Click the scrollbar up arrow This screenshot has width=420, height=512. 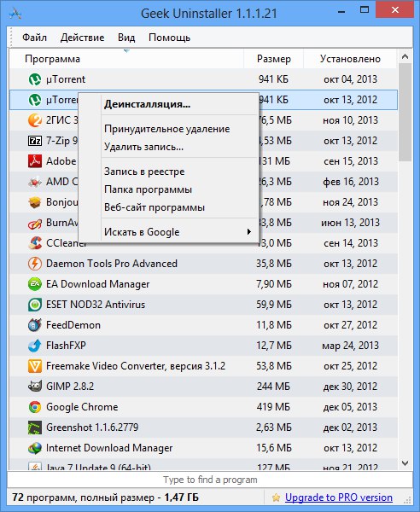pyautogui.click(x=405, y=56)
